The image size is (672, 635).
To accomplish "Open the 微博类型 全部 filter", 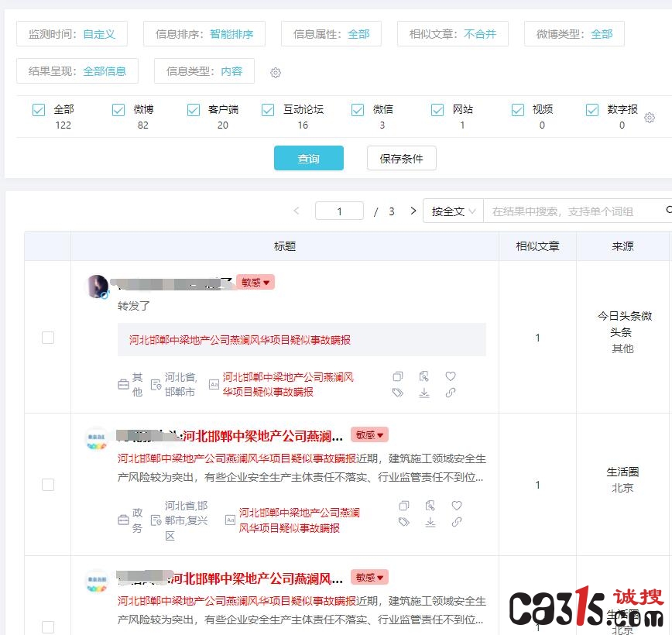I will point(574,33).
